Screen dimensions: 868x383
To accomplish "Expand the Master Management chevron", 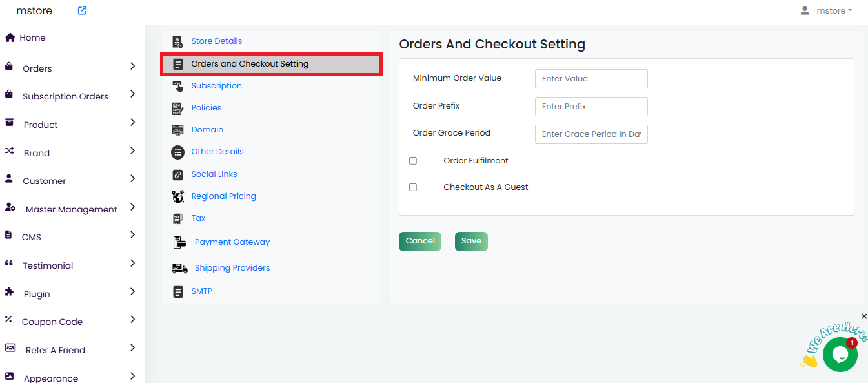I will coord(132,207).
